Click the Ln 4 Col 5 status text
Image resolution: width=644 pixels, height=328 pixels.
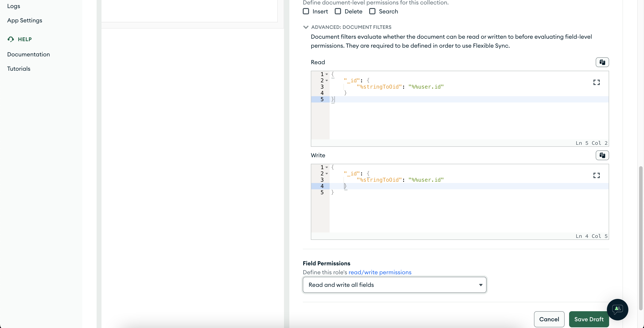[591, 236]
